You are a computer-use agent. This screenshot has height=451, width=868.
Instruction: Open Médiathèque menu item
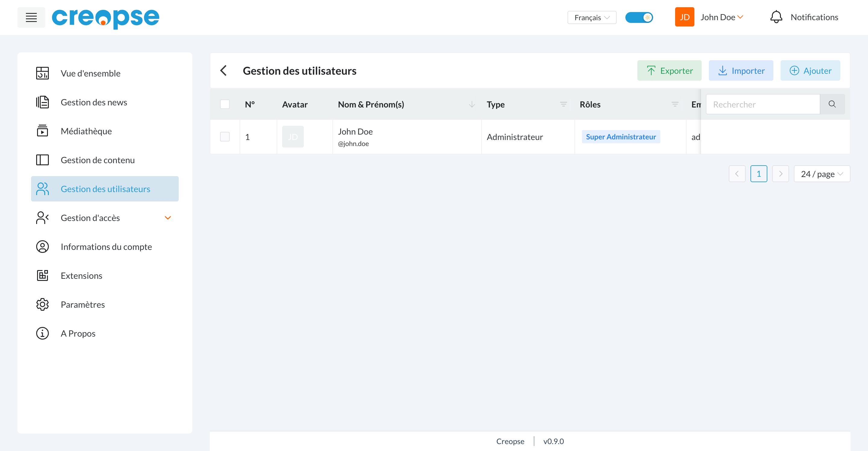(x=105, y=131)
